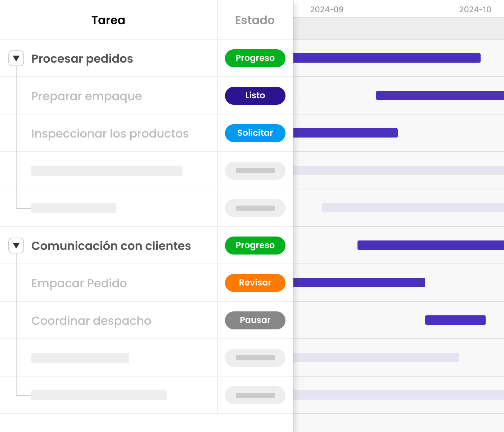Click the Coordinar despacho Gantt bar
Viewport: 504px width, 432px height.
pyautogui.click(x=455, y=320)
